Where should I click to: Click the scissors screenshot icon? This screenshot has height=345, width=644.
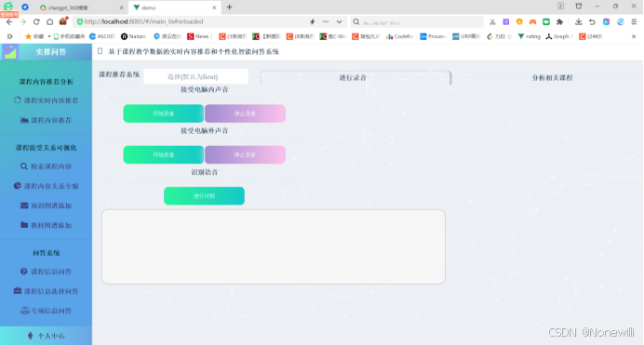click(492, 22)
